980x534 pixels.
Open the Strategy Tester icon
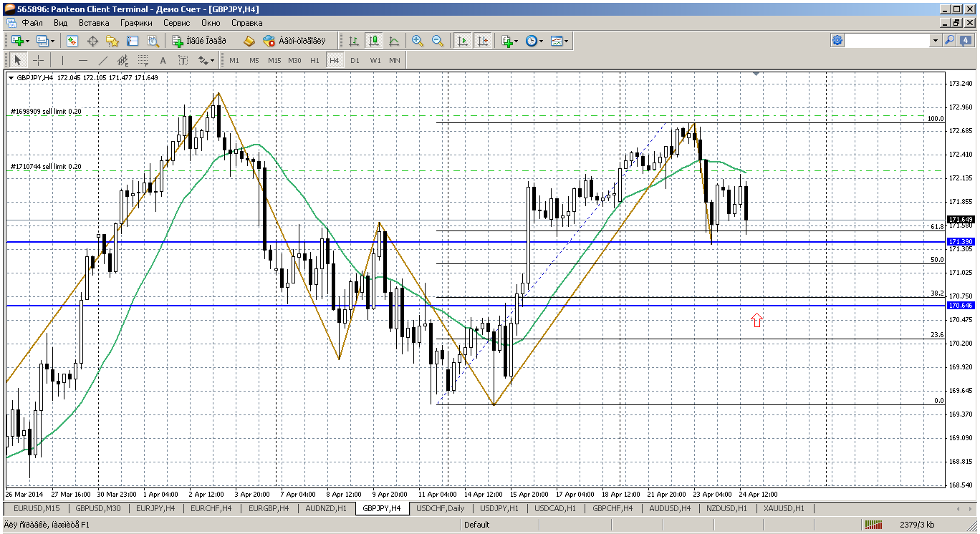pyautogui.click(x=153, y=41)
